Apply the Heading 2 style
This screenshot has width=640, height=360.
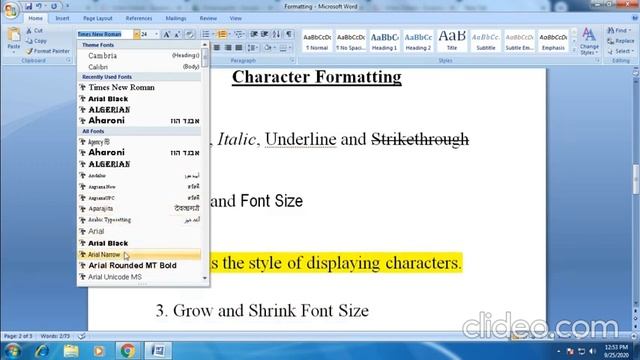(x=418, y=41)
